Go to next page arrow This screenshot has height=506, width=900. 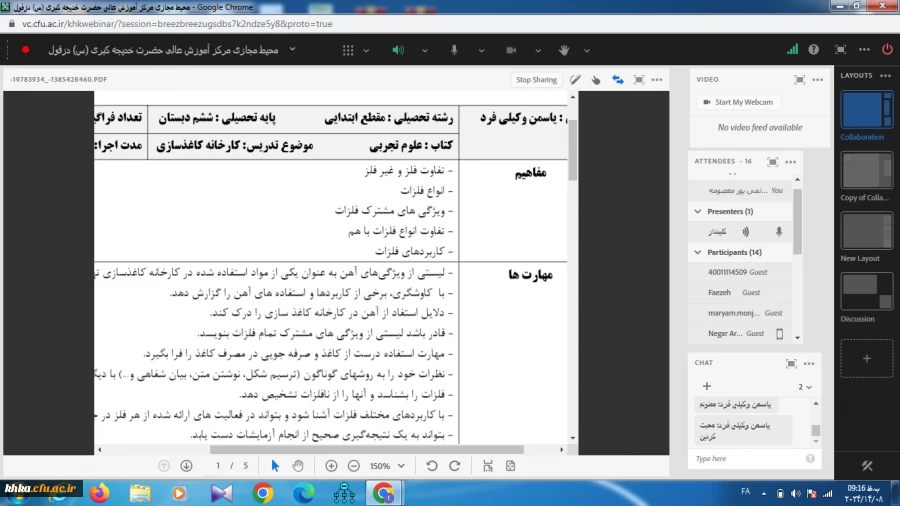click(x=186, y=466)
